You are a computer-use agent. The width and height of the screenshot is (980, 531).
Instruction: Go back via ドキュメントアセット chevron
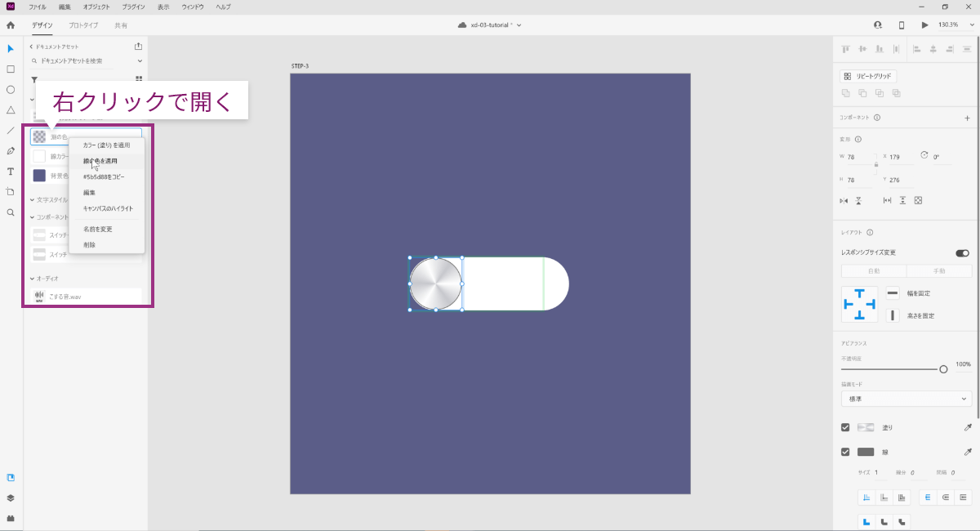32,47
